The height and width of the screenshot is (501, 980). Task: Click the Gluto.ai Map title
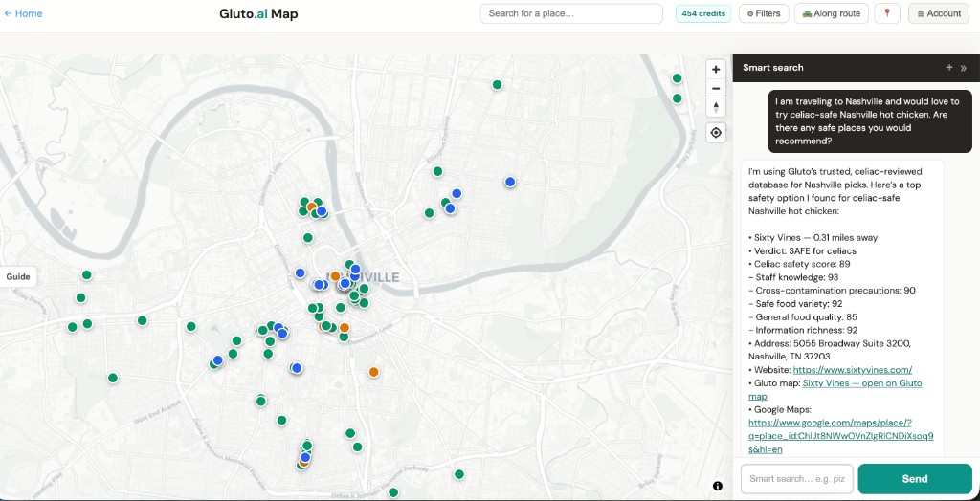(x=258, y=13)
